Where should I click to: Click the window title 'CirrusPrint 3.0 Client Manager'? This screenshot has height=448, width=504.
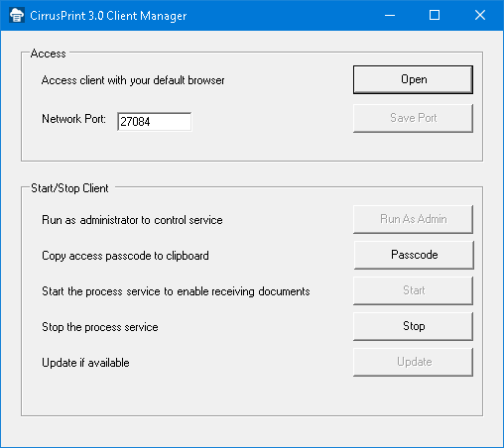108,16
